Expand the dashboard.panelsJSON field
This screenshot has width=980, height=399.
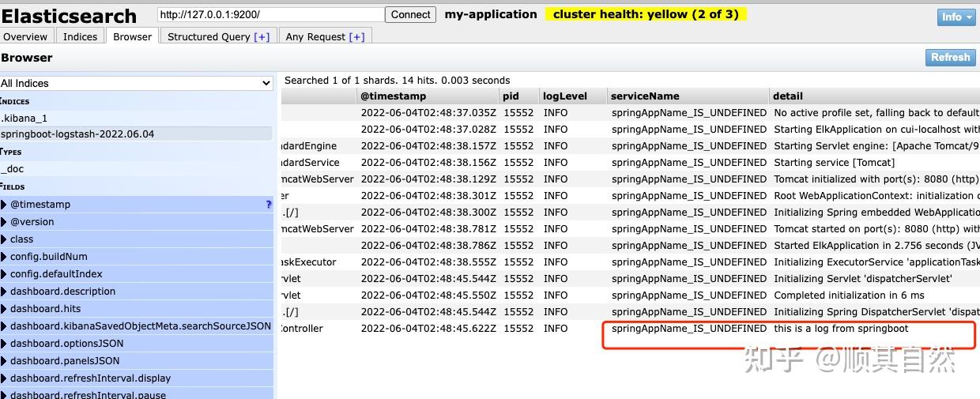[137, 360]
